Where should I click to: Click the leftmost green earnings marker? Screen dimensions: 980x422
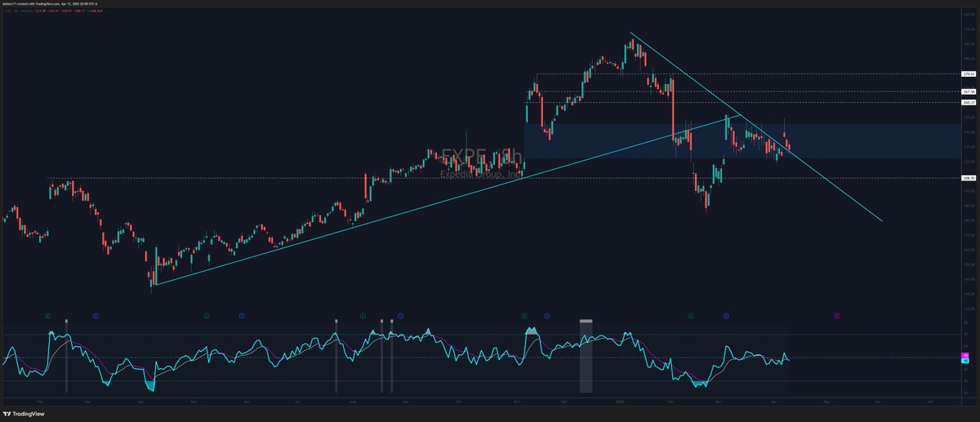click(47, 314)
